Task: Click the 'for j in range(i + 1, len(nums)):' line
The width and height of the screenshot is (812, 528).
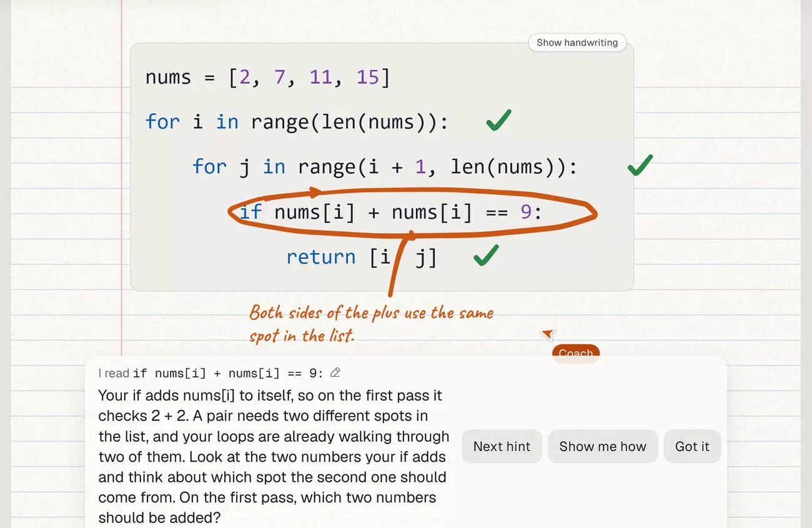Action: [x=385, y=167]
